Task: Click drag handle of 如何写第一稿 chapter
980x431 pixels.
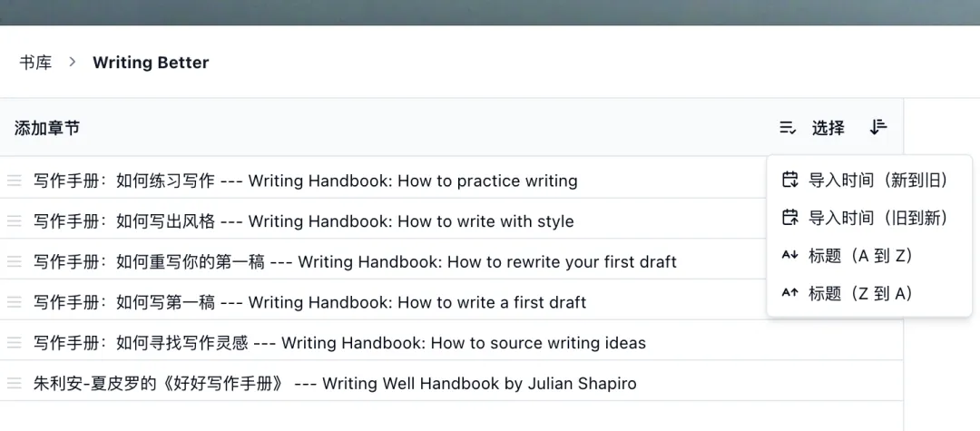Action: (x=15, y=302)
